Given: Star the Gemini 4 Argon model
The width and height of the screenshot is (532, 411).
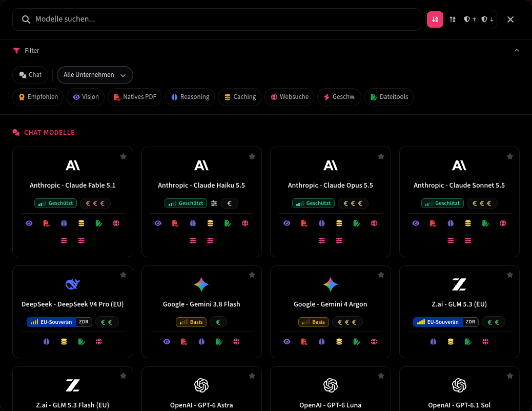Looking at the screenshot, I should 381,275.
